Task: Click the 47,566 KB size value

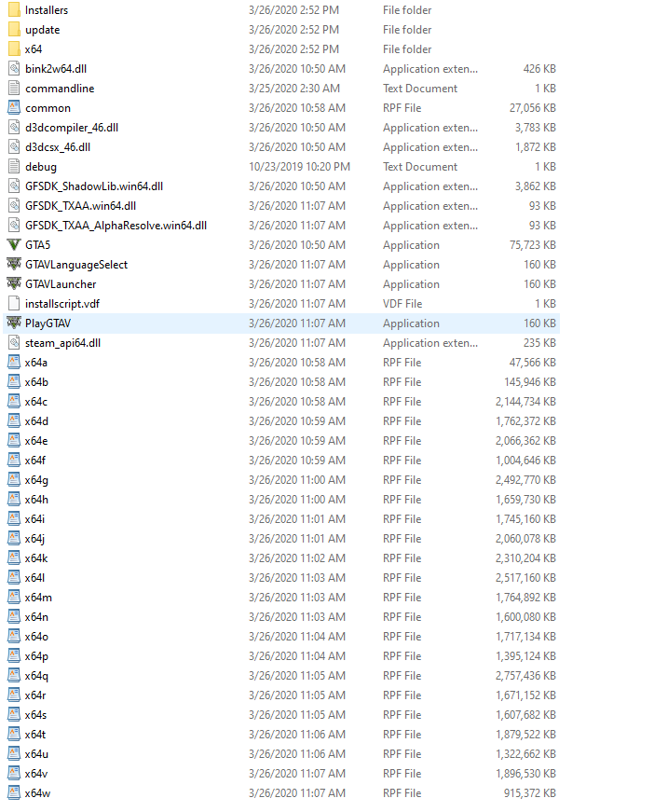Action: tap(532, 362)
